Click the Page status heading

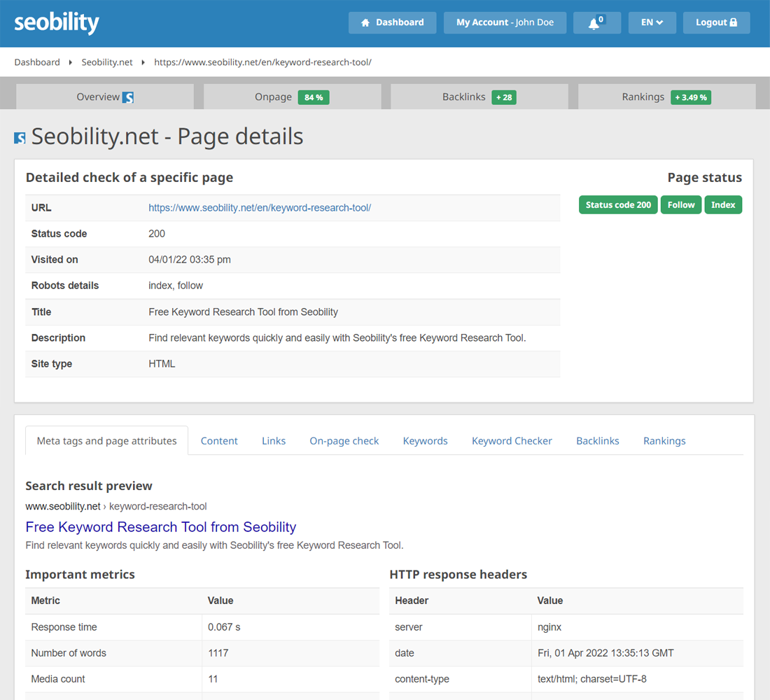705,178
